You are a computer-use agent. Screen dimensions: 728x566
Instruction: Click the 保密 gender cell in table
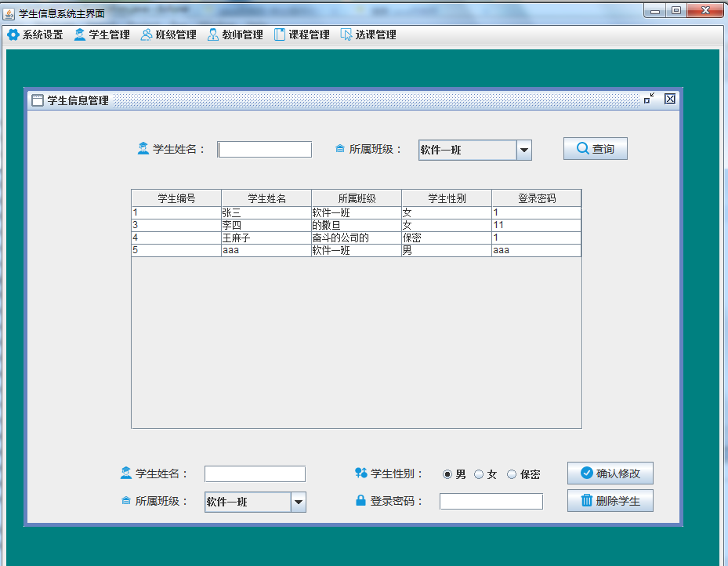pos(447,238)
